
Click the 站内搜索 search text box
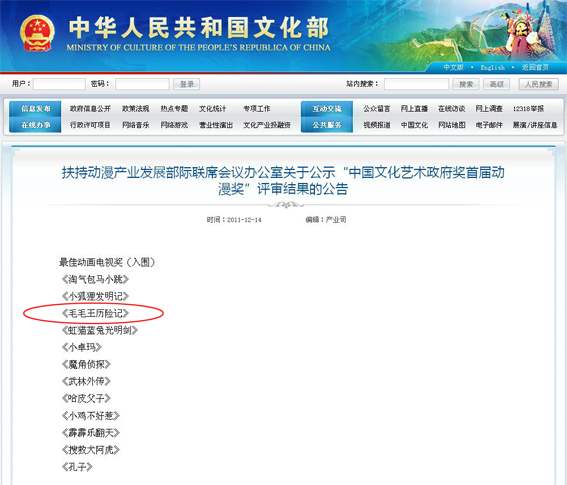[416, 84]
